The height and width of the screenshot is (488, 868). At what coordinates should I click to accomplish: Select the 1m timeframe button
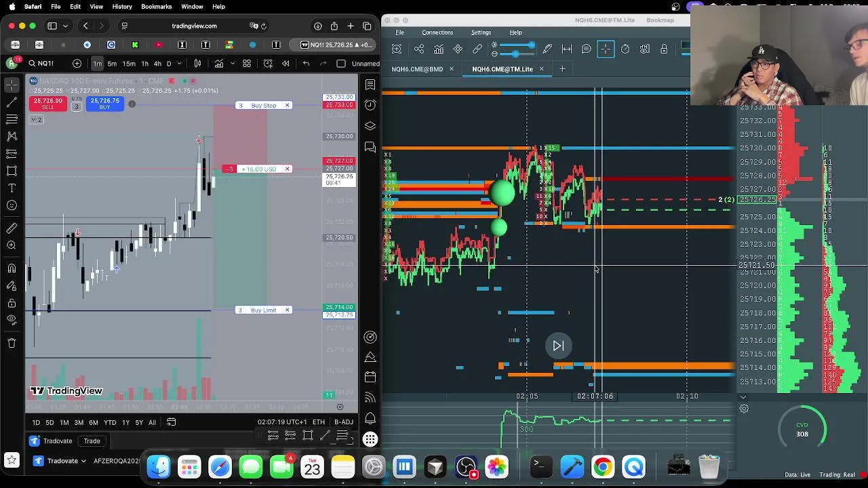[98, 64]
